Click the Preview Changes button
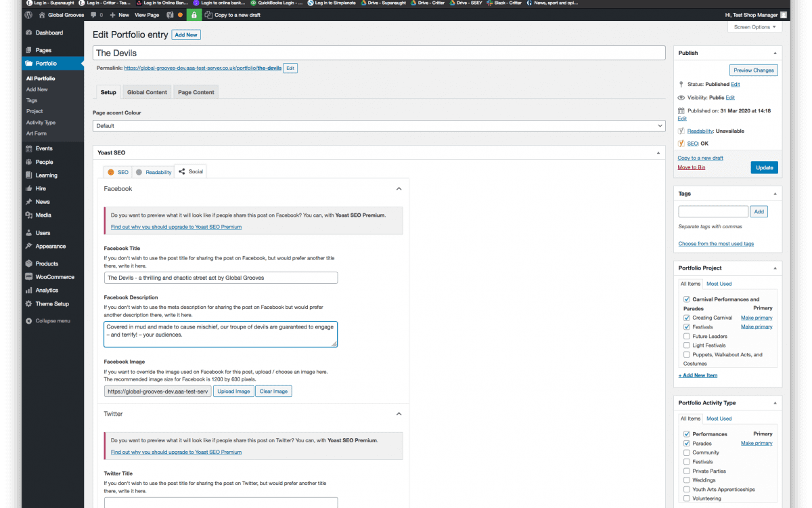 754,70
